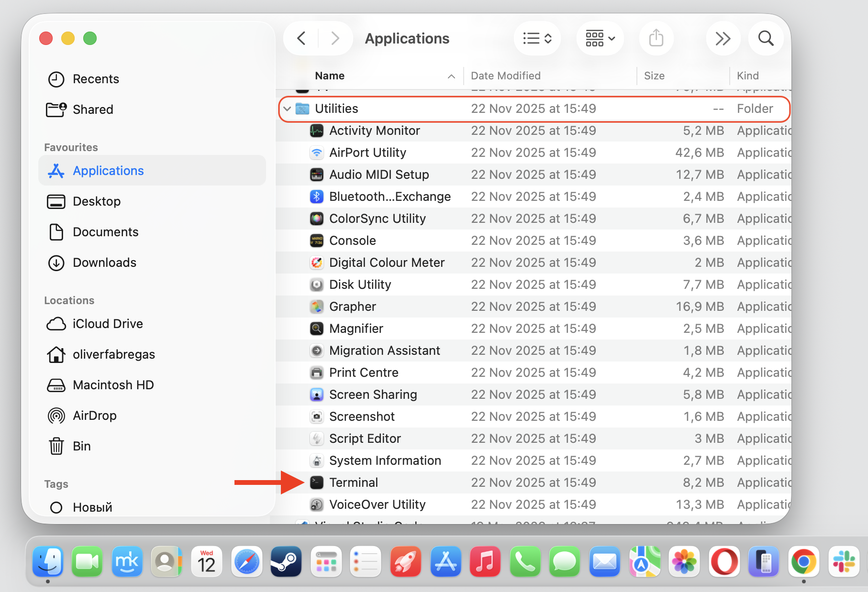Sort by the Size column header
This screenshot has height=592, width=868.
(x=654, y=76)
